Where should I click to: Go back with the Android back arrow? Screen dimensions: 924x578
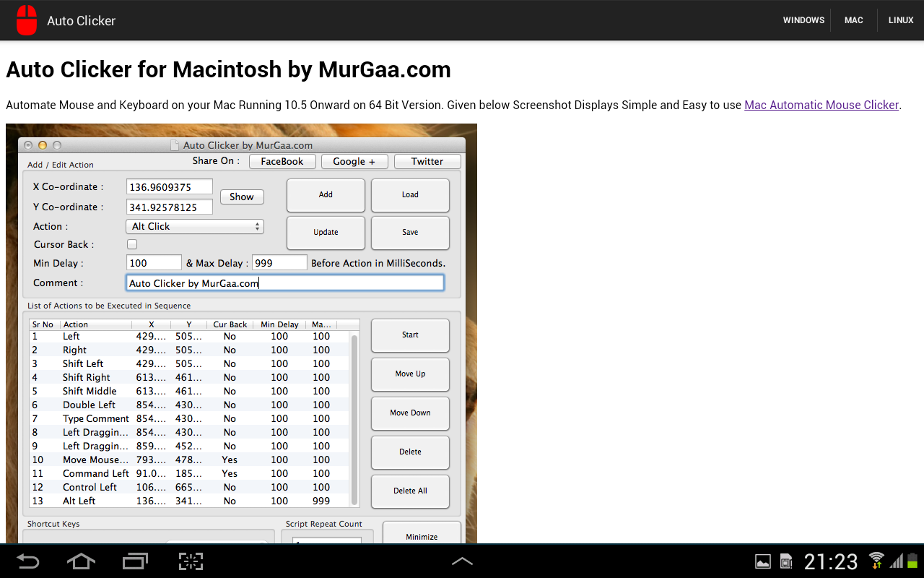tap(28, 561)
